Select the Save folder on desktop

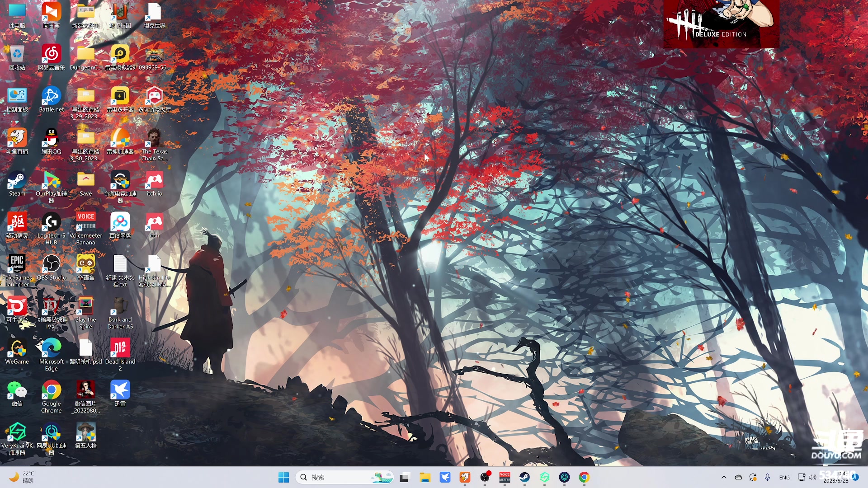coord(86,184)
